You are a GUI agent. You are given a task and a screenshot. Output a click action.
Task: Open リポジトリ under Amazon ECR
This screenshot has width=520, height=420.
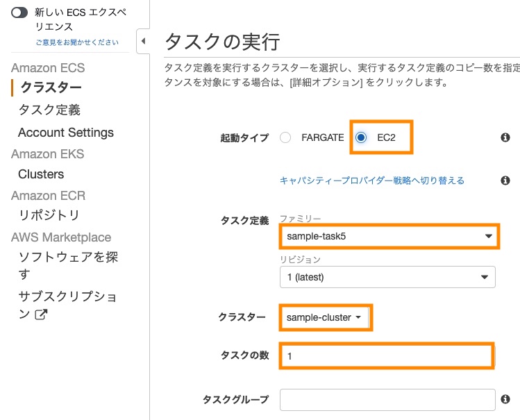coord(49,215)
